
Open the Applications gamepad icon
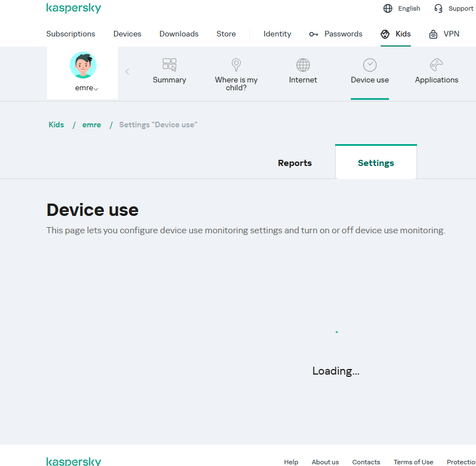tap(437, 64)
